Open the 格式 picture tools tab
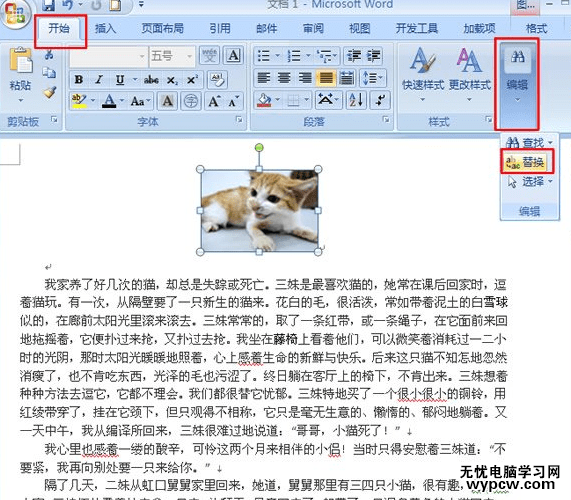 [536, 28]
